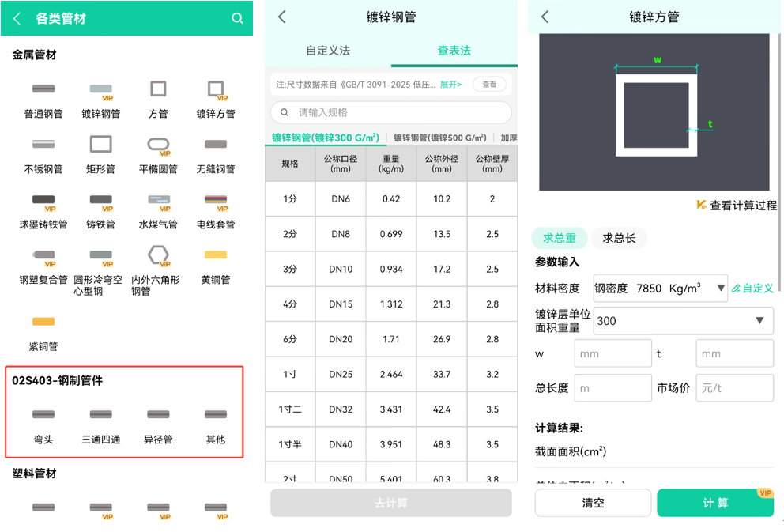784x532 pixels.
Task: Expand the standard note via 展开
Action: coord(450,85)
